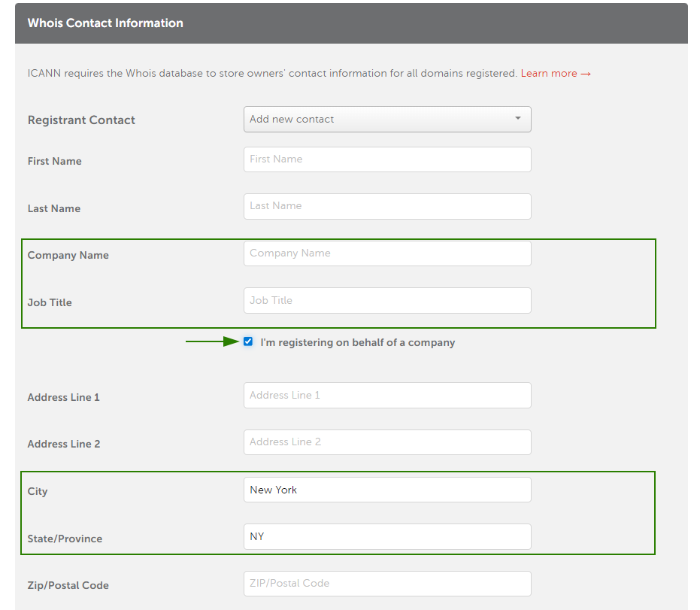700x610 pixels.
Task: Click the company registration checkbox label text
Action: coord(358,342)
